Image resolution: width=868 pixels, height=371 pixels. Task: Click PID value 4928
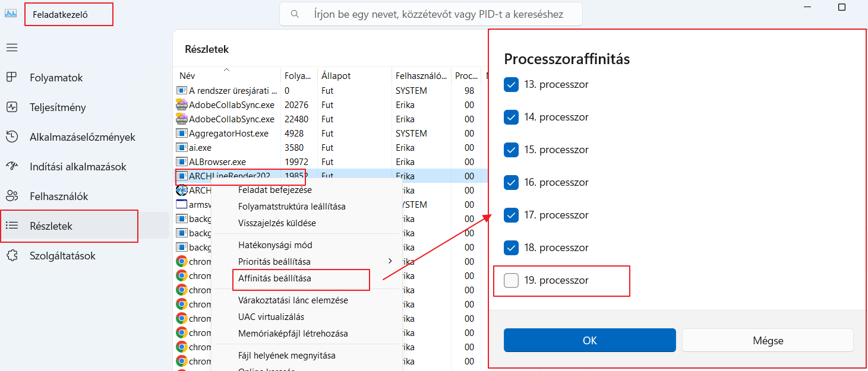point(294,134)
